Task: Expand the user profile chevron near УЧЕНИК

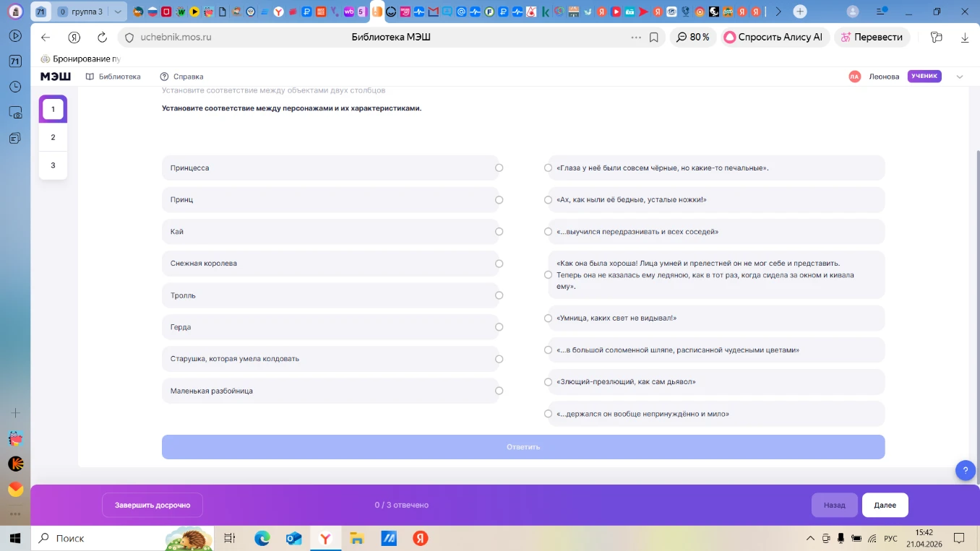Action: [x=960, y=77]
